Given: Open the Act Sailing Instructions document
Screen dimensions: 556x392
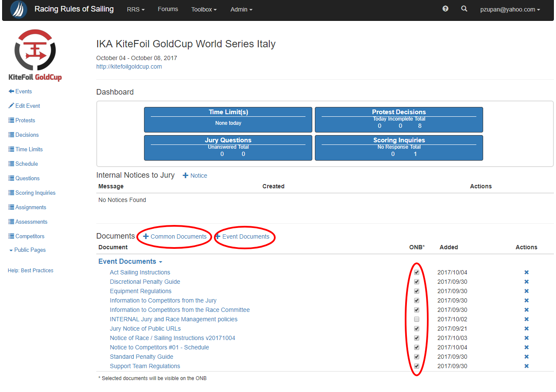Looking at the screenshot, I should pyautogui.click(x=140, y=272).
